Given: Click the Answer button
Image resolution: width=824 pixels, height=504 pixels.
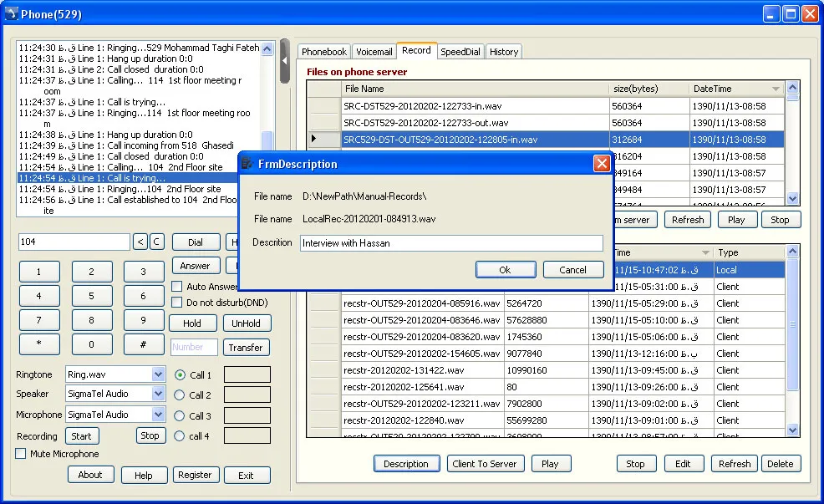Looking at the screenshot, I should click(x=195, y=266).
